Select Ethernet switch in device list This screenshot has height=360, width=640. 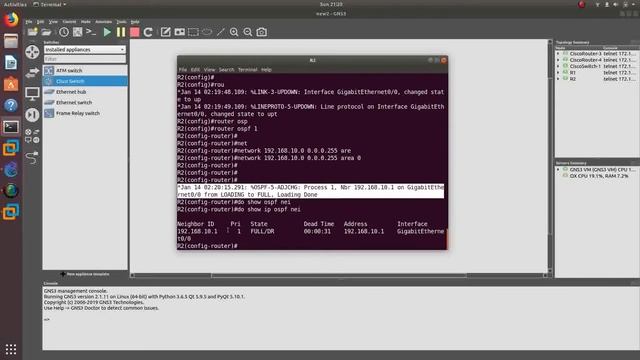(x=85, y=102)
